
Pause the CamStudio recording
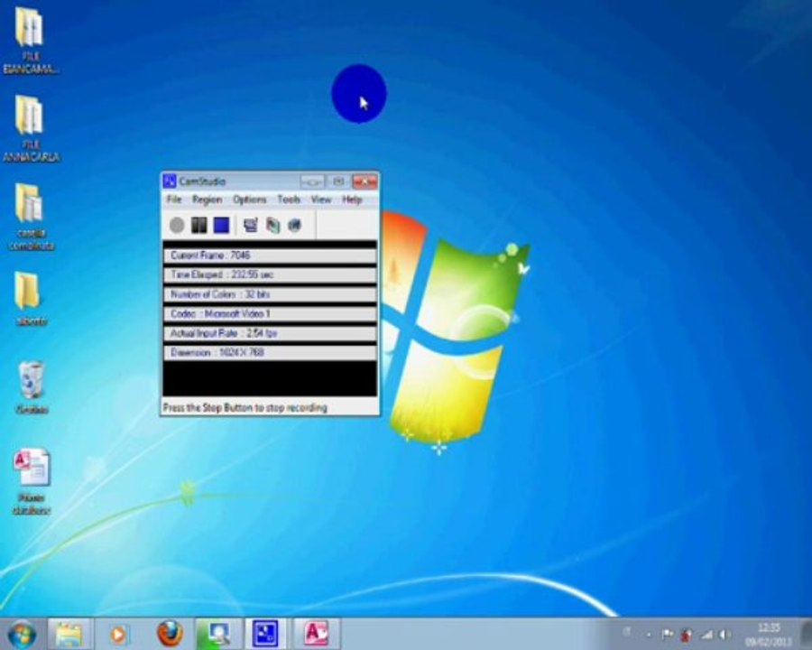pos(199,225)
